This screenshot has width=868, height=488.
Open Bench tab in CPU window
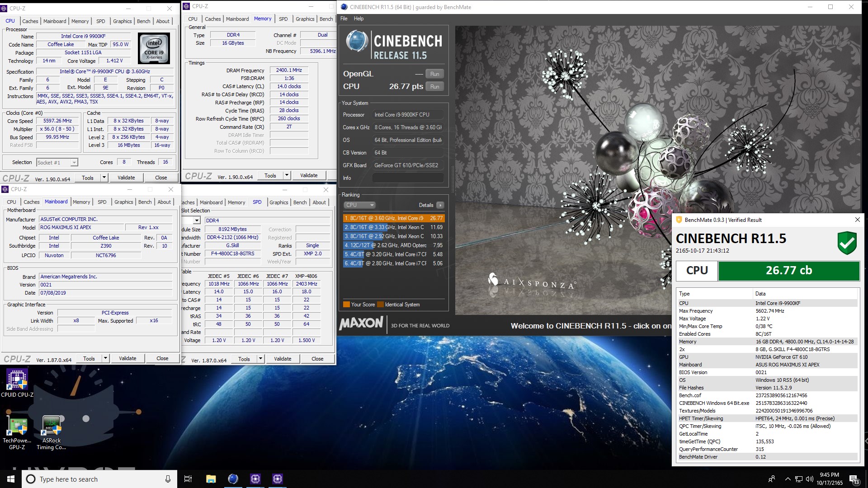[144, 21]
